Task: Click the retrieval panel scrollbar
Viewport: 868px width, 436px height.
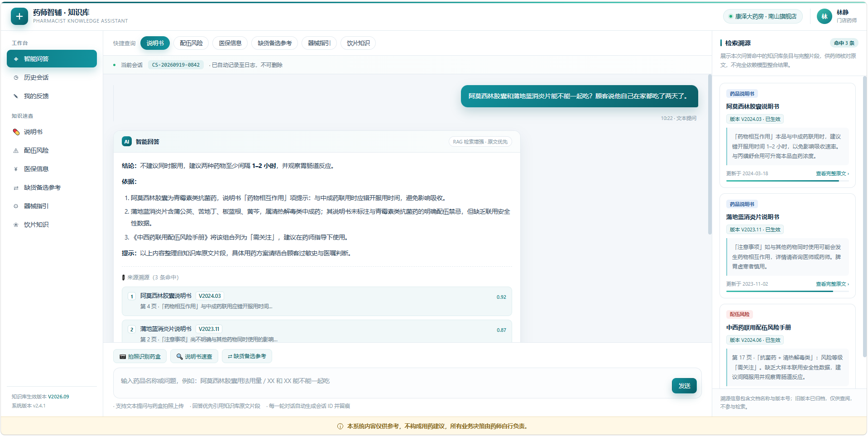Action: tap(864, 216)
